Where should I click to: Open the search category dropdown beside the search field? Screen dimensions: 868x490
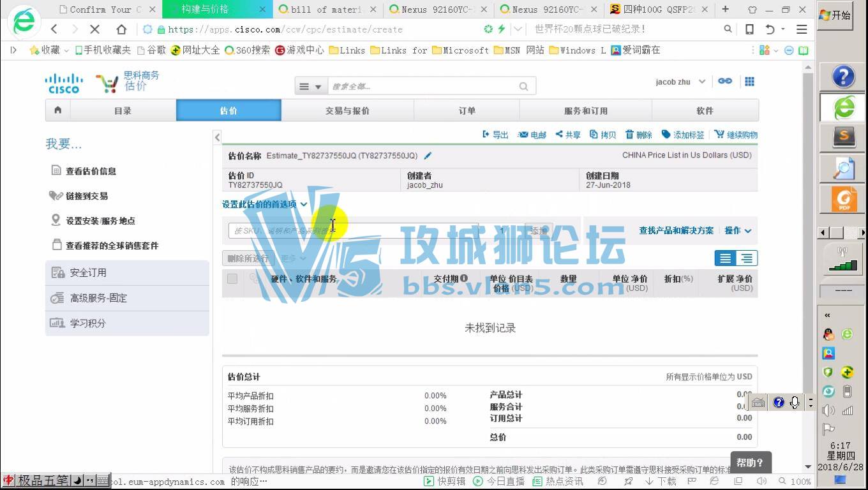(x=311, y=86)
